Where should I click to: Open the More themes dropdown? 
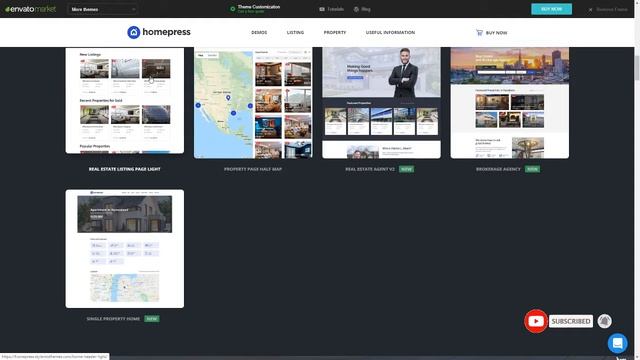[102, 9]
